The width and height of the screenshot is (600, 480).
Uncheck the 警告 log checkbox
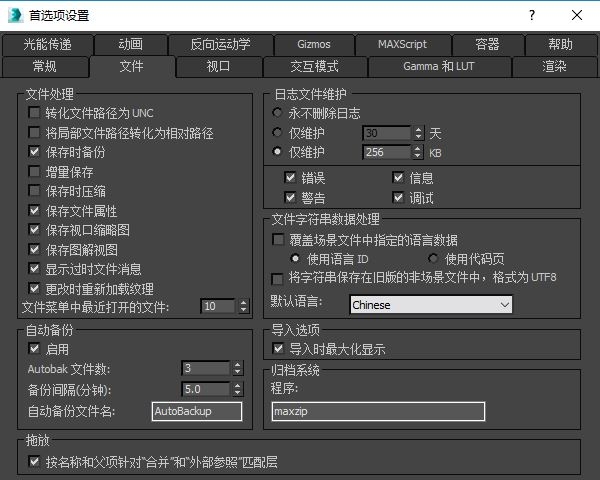pyautogui.click(x=290, y=198)
